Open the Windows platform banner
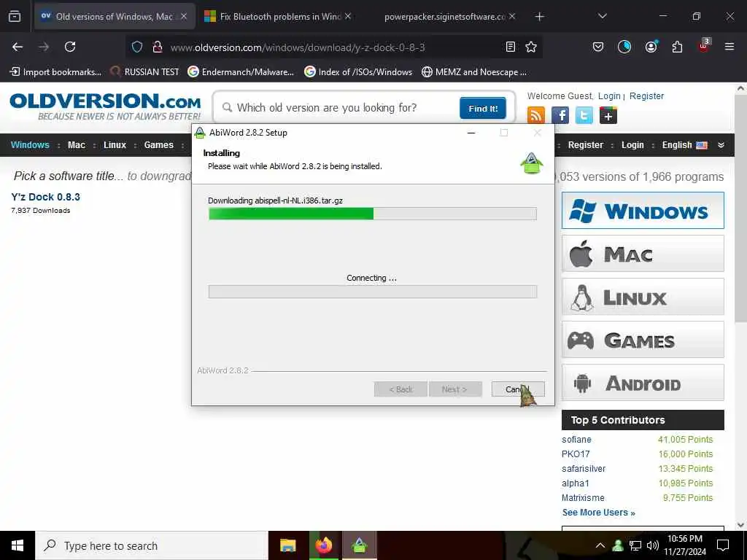 pos(643,211)
